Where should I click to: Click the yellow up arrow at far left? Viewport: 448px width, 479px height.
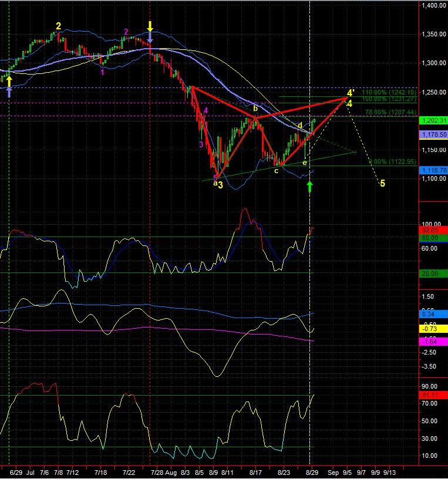click(9, 81)
